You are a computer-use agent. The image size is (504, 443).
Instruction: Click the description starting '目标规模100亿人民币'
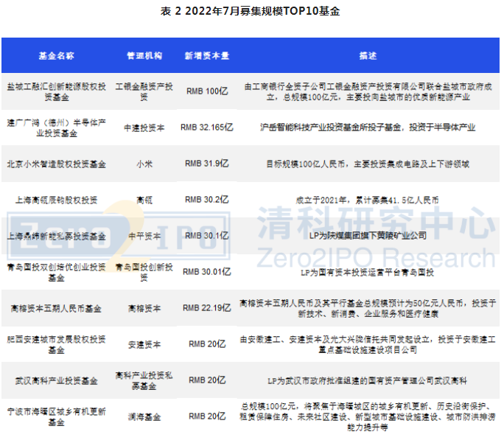[368, 164]
